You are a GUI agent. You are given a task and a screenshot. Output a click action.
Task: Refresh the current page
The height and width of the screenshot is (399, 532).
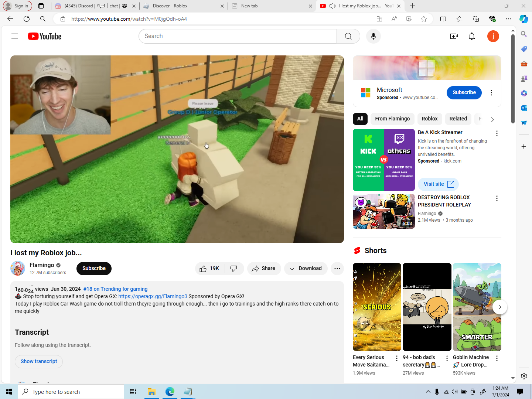pyautogui.click(x=27, y=19)
